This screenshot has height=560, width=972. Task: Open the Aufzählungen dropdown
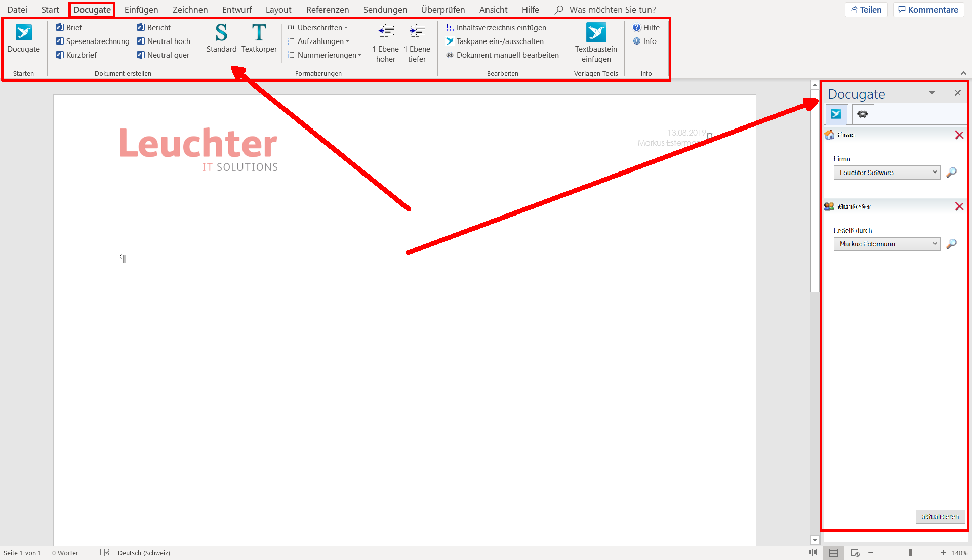coord(318,41)
